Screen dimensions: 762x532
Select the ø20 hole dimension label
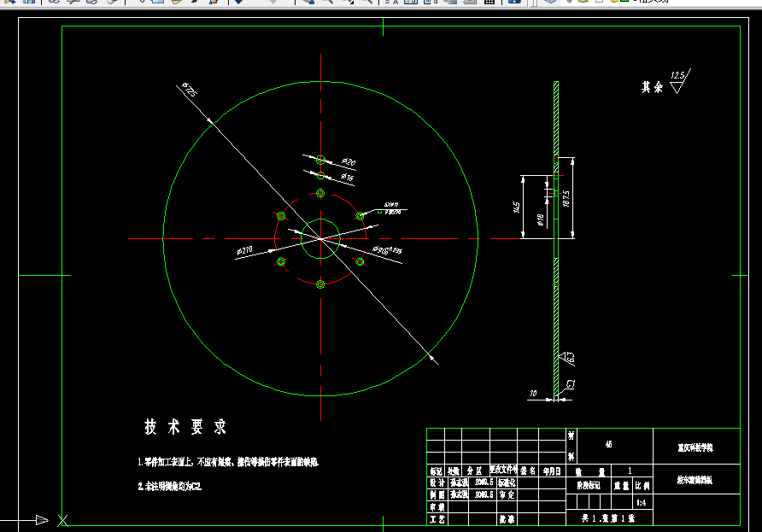349,161
